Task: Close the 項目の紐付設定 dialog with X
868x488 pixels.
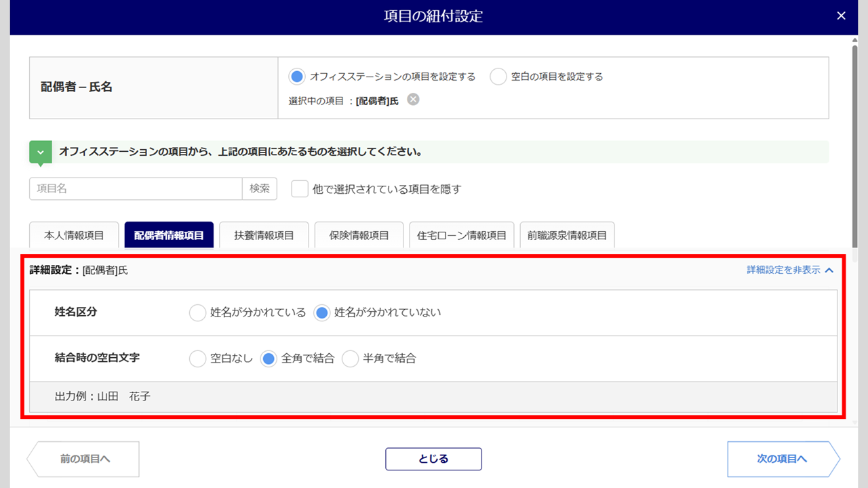Action: coord(841,16)
